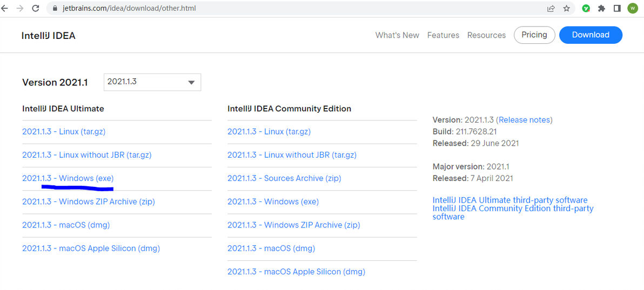The width and height of the screenshot is (644, 290).
Task: Open the Features menu item
Action: pyautogui.click(x=443, y=35)
